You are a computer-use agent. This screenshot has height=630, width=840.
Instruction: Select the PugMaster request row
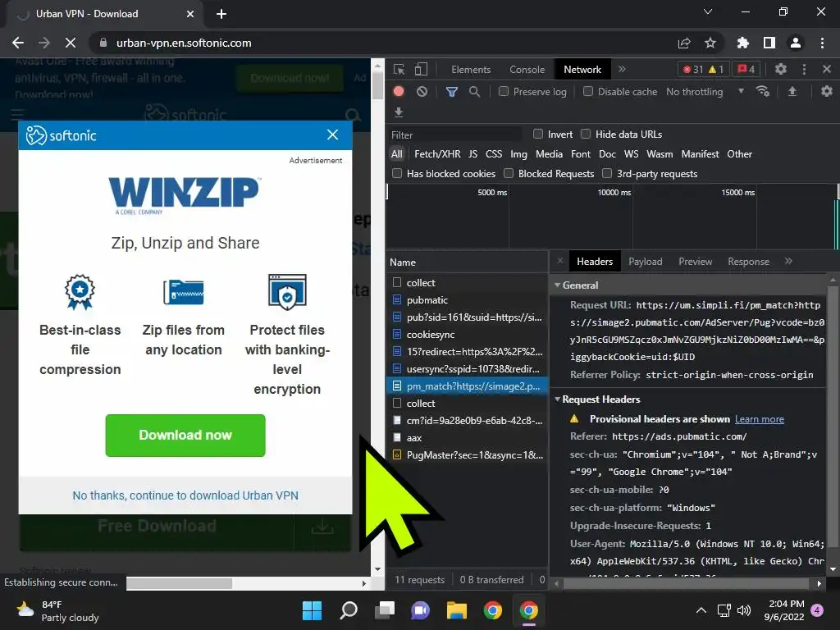click(467, 454)
